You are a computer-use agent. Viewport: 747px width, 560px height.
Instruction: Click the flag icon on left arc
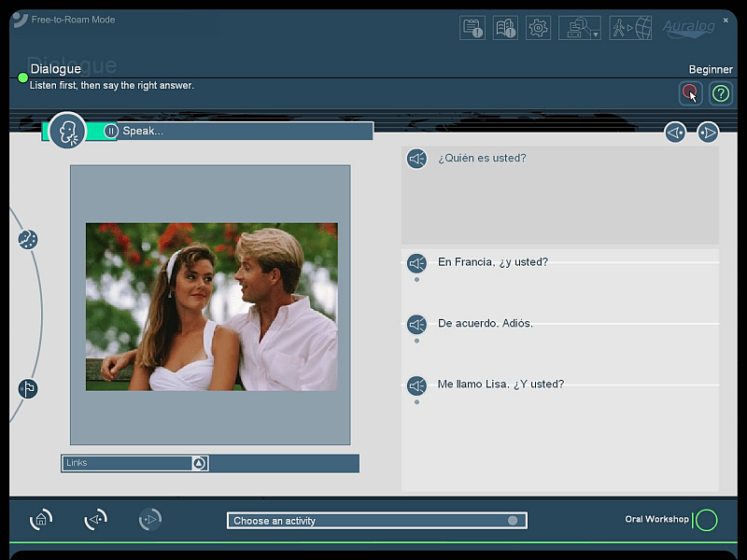pos(28,388)
